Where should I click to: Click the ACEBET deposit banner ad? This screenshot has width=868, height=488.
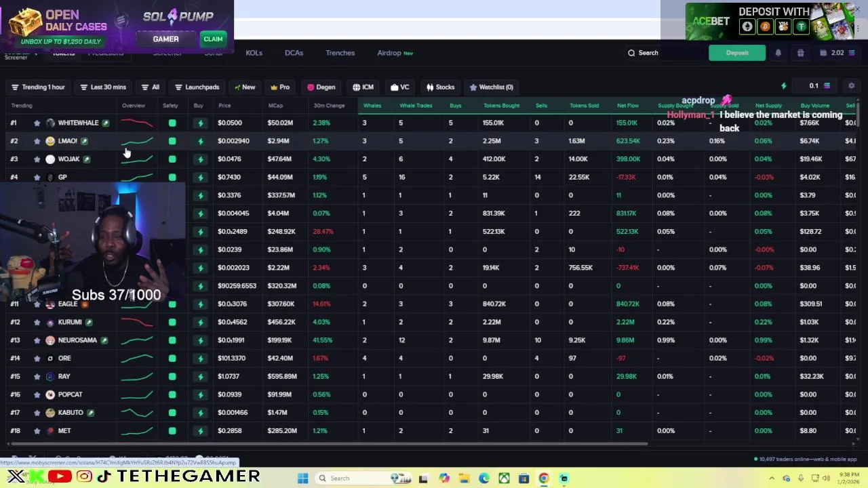tap(770, 22)
